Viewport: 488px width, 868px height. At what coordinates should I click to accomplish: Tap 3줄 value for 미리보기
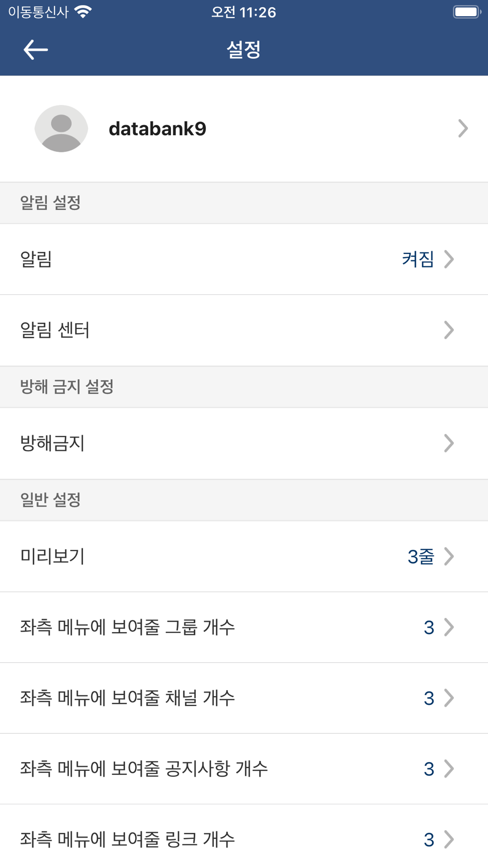tap(421, 557)
